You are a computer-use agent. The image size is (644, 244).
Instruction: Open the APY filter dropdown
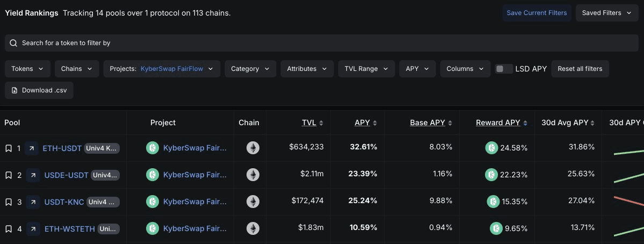click(417, 69)
